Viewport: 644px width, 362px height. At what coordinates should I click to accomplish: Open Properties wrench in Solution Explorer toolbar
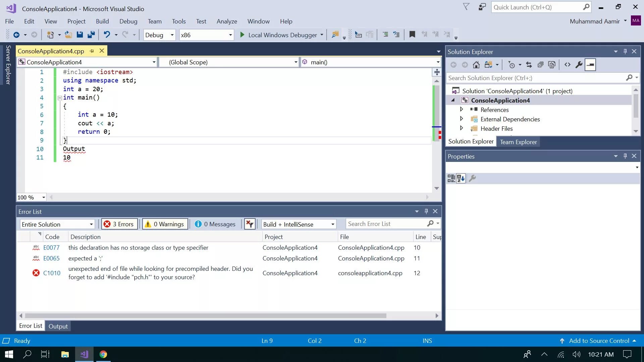579,65
